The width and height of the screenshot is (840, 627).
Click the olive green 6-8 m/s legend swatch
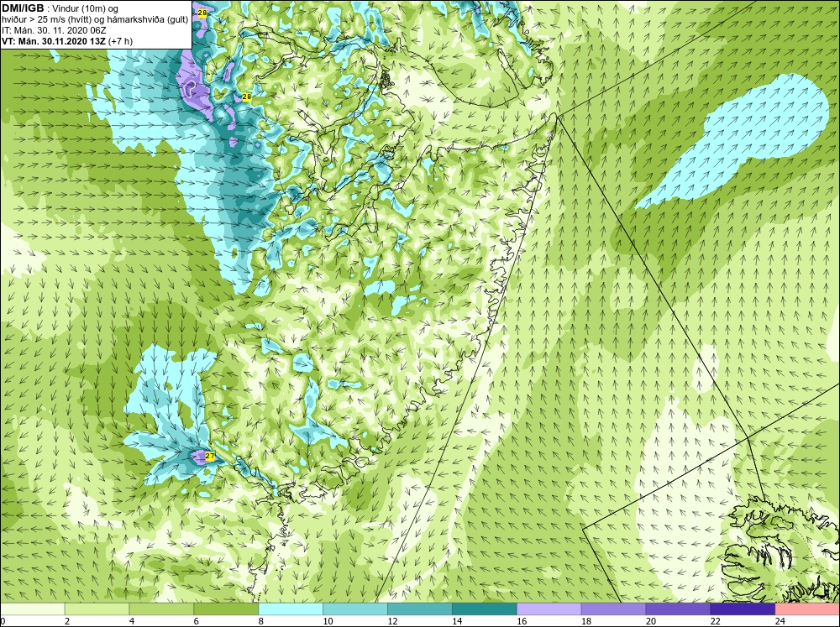tap(226, 609)
